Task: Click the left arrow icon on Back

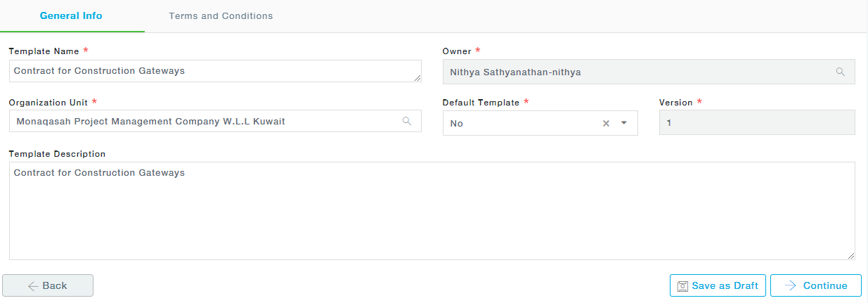Action: pos(33,286)
